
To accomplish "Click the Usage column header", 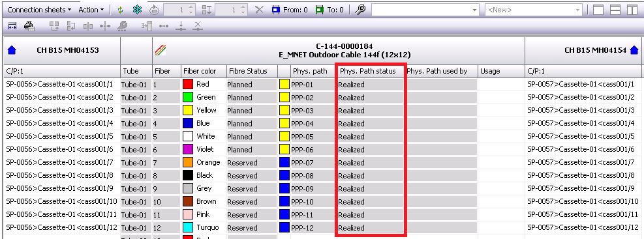I will (x=501, y=71).
